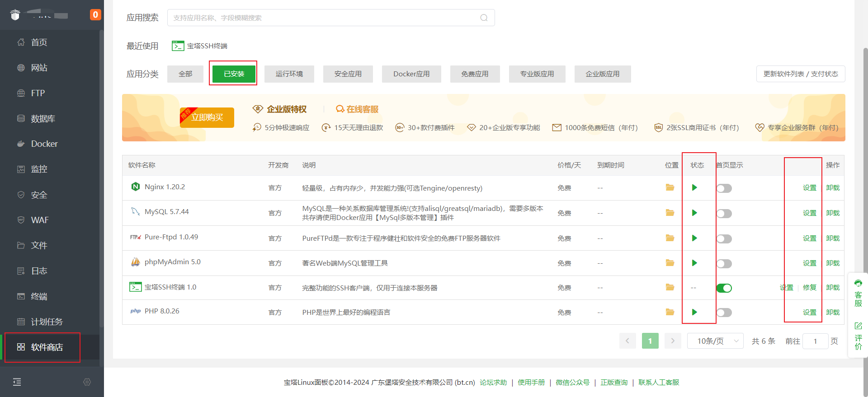Open the 评价 feedback edit icon
Screen dimensions: 868x397
(x=858, y=326)
